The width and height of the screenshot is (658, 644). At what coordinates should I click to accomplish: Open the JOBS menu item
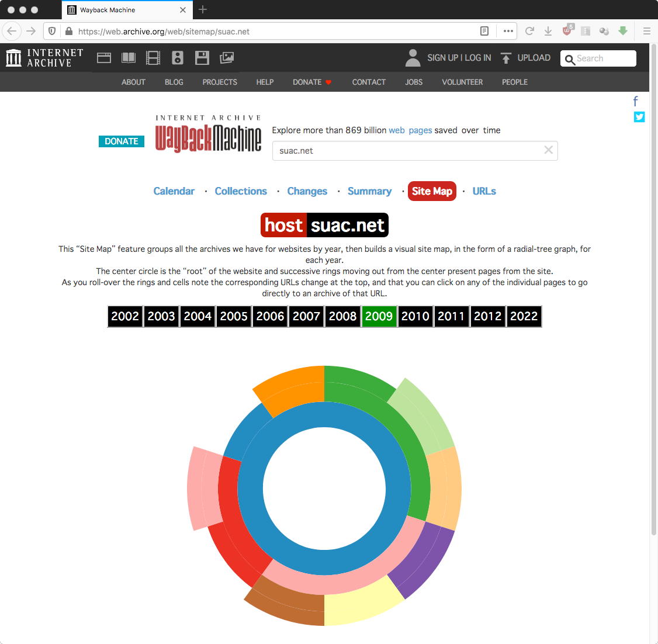pyautogui.click(x=414, y=82)
